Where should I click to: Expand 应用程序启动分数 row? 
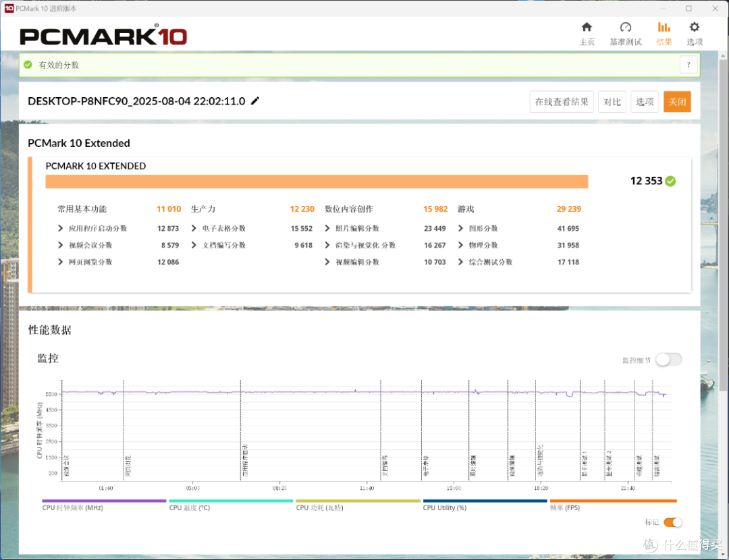(61, 228)
